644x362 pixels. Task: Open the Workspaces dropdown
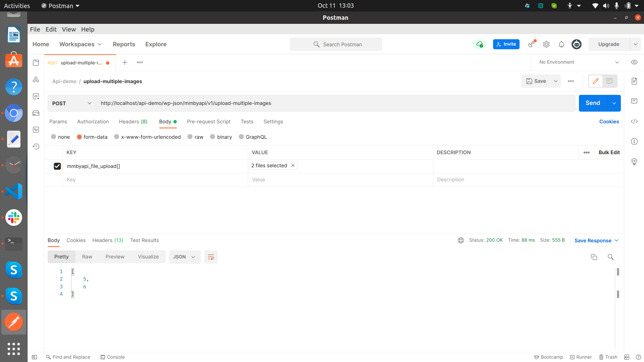80,44
